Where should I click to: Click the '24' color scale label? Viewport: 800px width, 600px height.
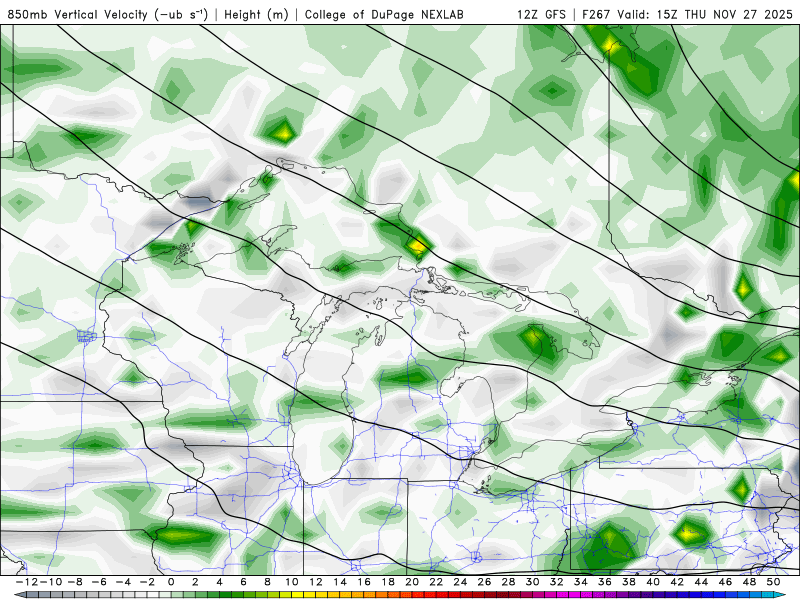coord(460,582)
